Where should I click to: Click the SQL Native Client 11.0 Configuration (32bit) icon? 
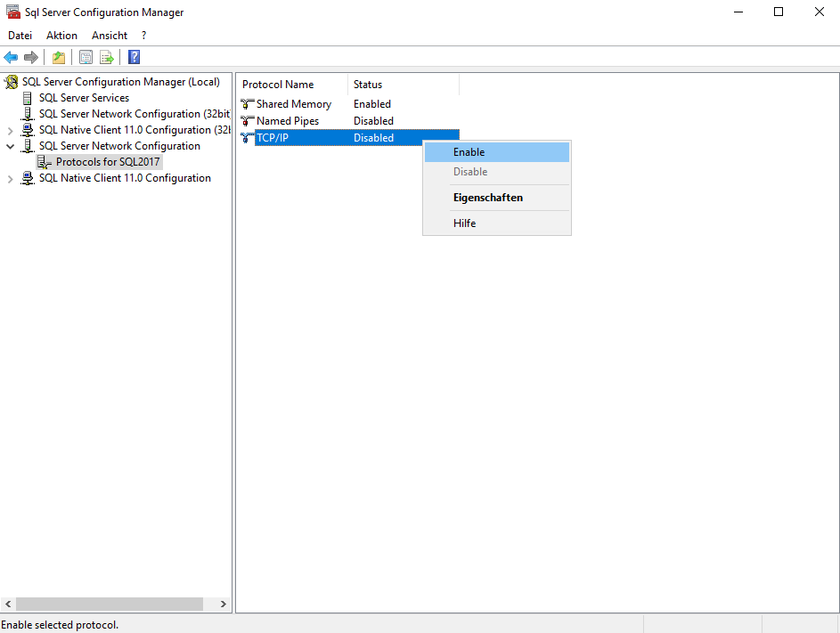point(28,130)
